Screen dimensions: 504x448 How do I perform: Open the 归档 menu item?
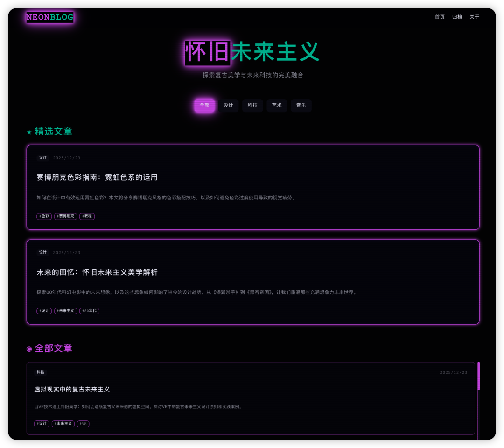pos(457,17)
